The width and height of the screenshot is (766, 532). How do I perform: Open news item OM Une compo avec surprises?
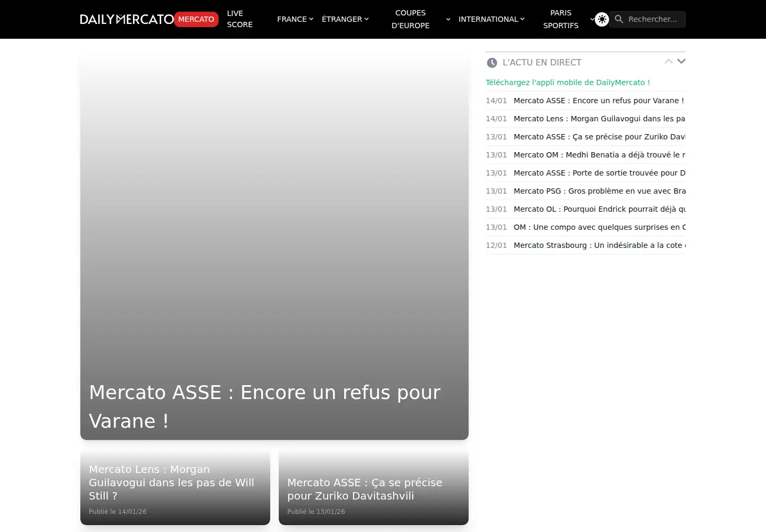coord(585,227)
